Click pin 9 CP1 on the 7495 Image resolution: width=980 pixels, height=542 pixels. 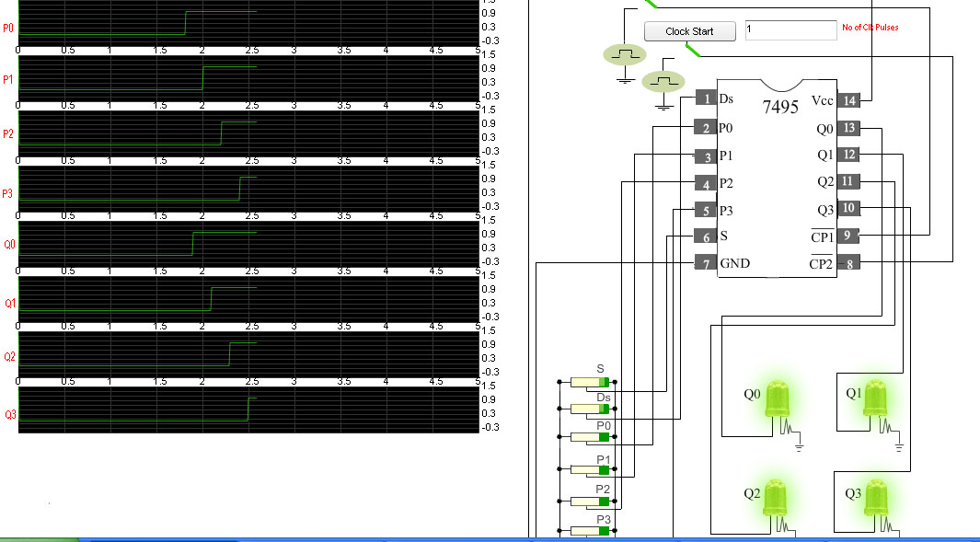coord(848,236)
